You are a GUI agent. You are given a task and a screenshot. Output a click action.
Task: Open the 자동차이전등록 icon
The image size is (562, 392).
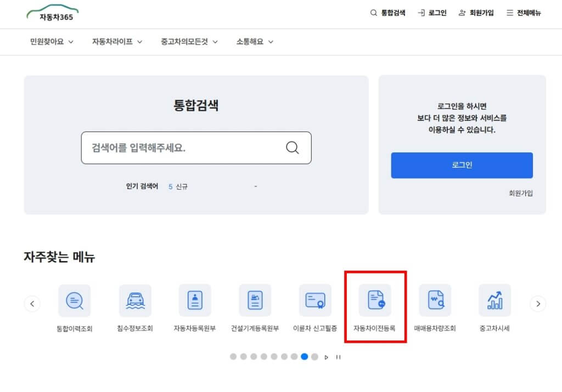point(375,300)
